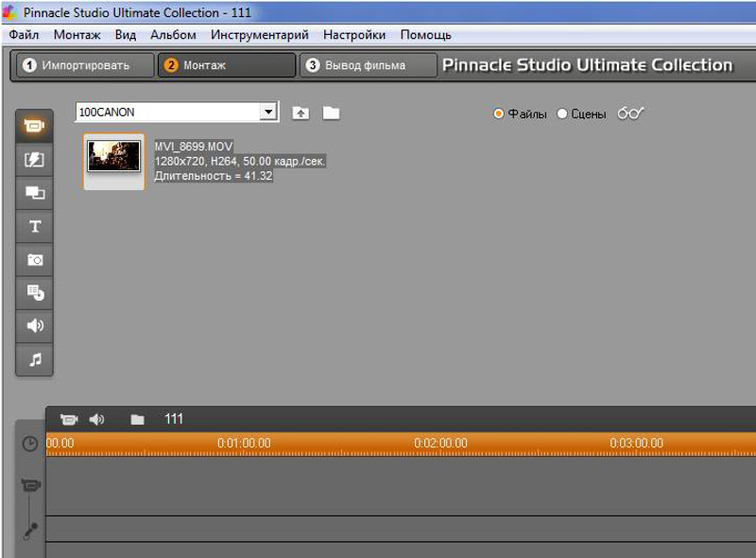This screenshot has width=756, height=558.
Task: Open the Transitions tab with lightning icon
Action: (34, 160)
